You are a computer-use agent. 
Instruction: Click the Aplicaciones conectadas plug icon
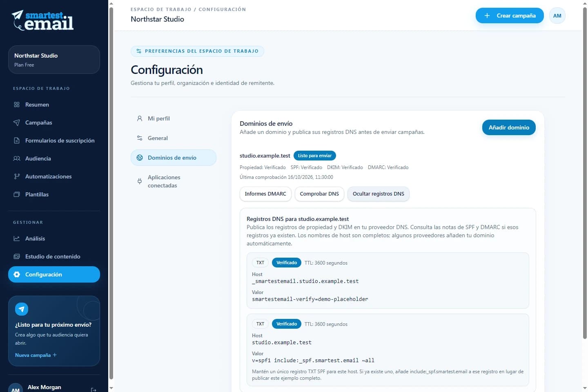click(140, 181)
